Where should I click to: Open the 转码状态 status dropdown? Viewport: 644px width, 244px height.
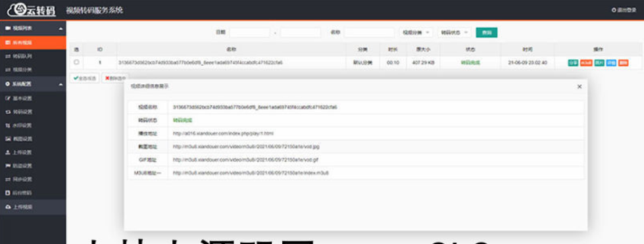coord(455,32)
